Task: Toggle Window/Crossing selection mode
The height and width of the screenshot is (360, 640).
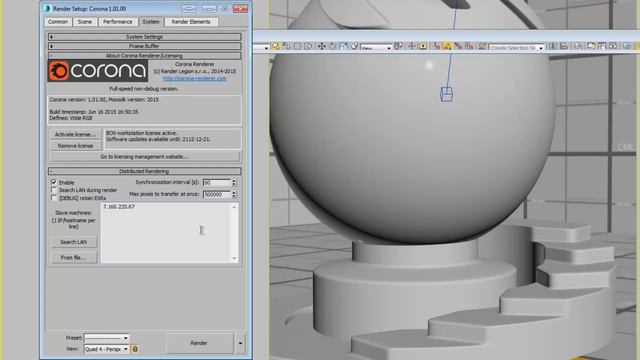Action: click(309, 46)
